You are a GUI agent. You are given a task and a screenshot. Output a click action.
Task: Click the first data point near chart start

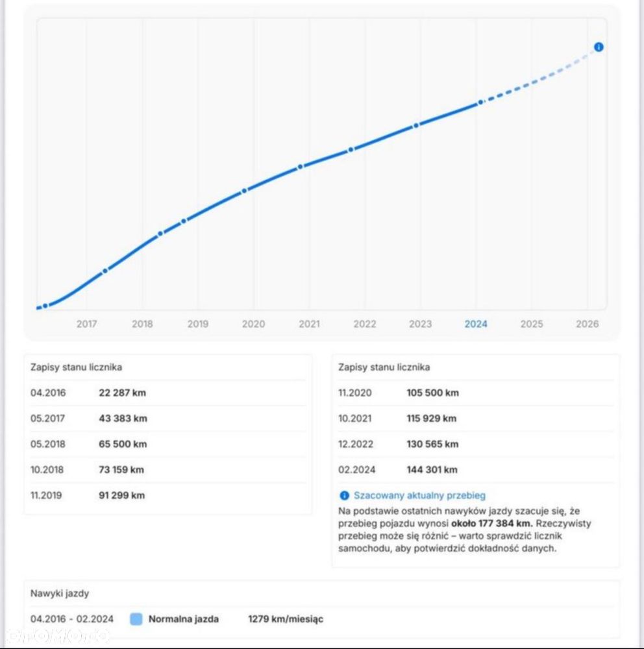click(45, 306)
